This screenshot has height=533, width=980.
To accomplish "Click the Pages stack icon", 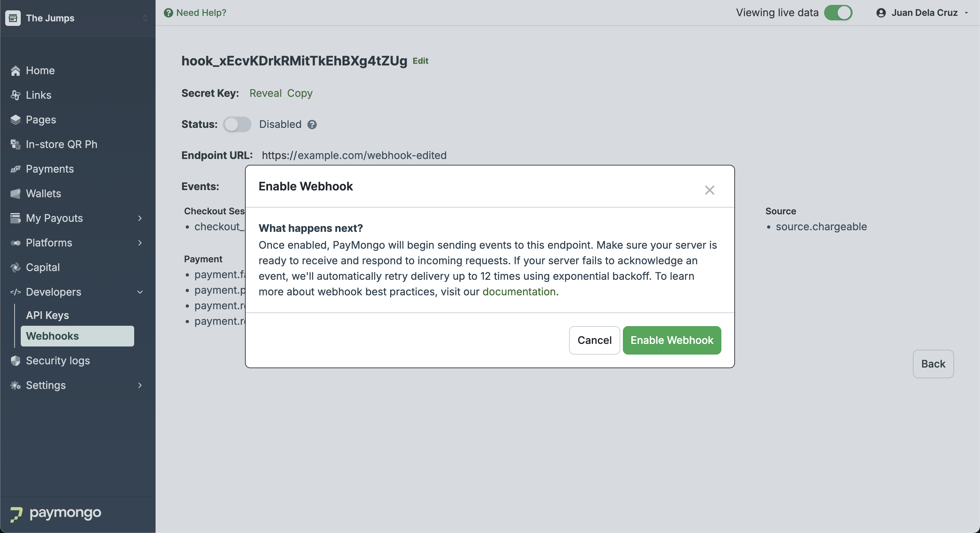I will [x=15, y=120].
